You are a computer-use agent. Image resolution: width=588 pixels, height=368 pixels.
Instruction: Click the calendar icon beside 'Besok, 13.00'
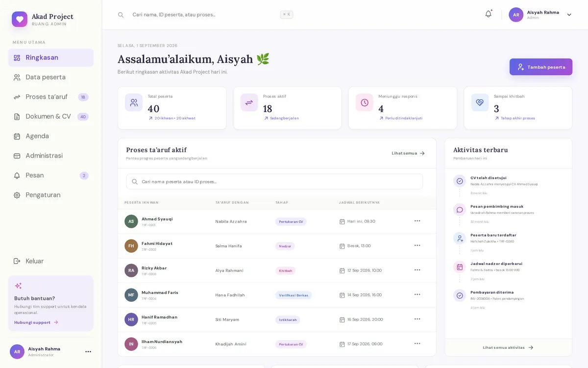[x=342, y=246]
